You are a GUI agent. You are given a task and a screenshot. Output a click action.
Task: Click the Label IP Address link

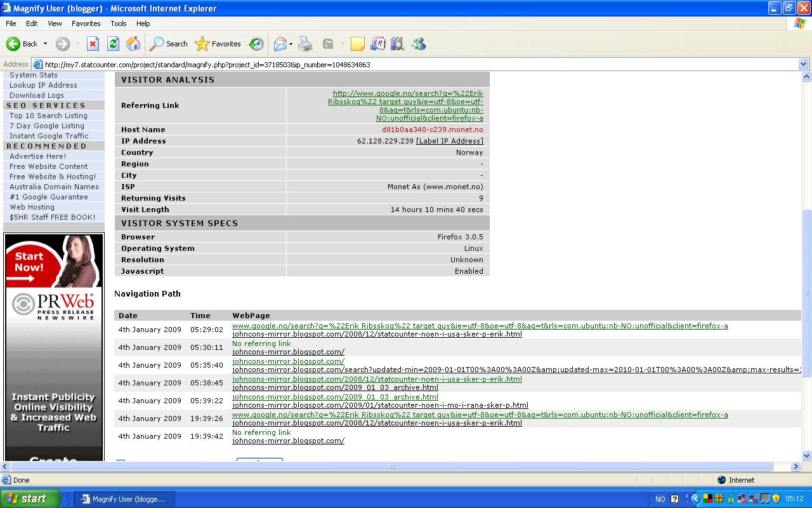[450, 141]
